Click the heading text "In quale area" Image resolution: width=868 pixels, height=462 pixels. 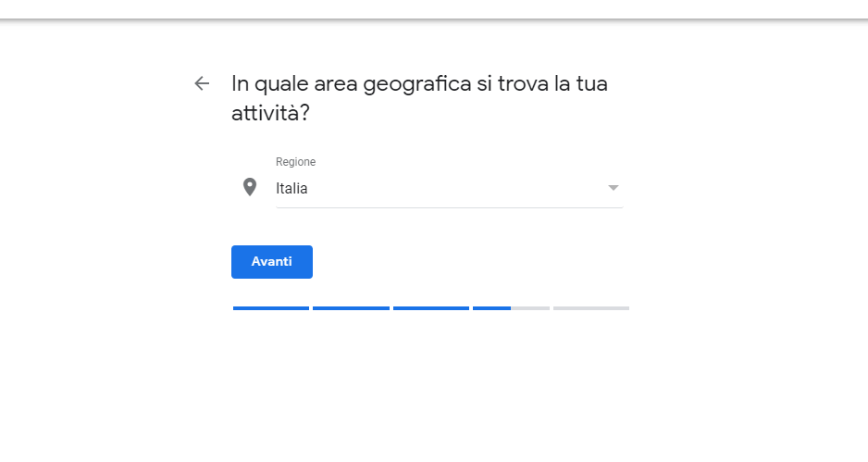(x=289, y=84)
